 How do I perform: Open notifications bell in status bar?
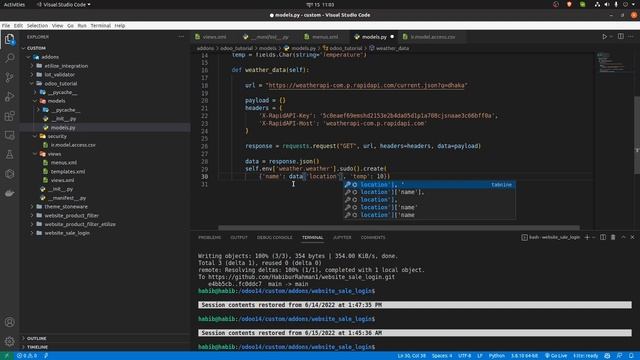[631, 356]
